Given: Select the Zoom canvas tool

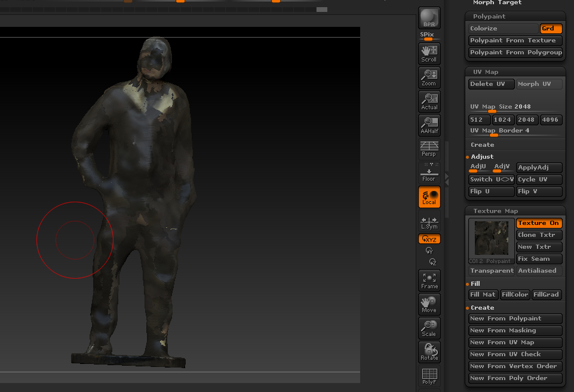Looking at the screenshot, I should point(429,78).
